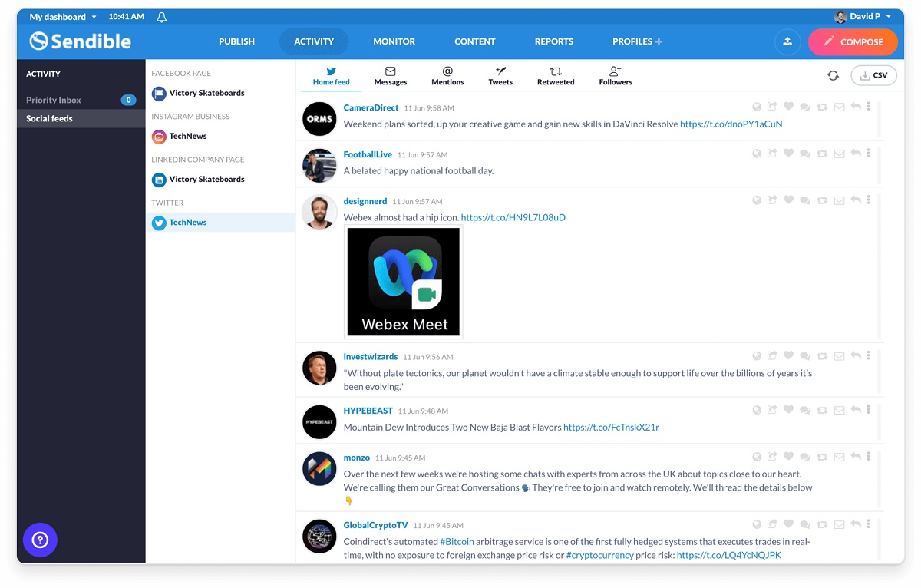
Task: Open the CameraDirect t.co link
Action: coord(731,124)
